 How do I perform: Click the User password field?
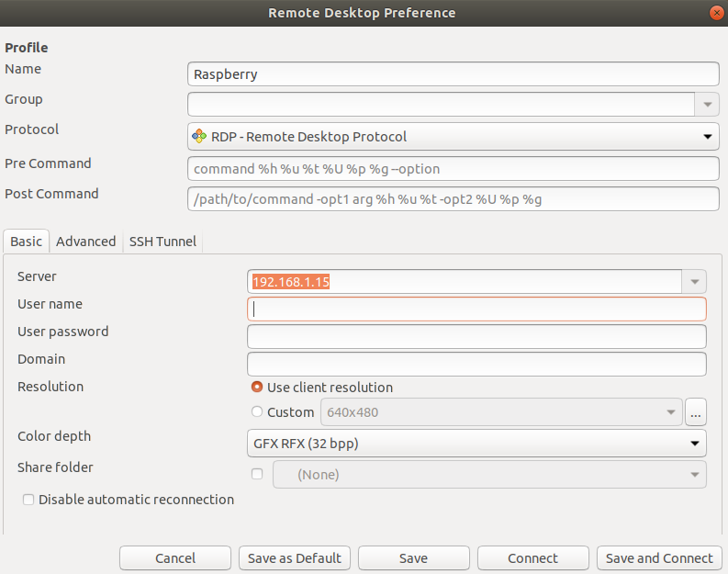point(476,336)
